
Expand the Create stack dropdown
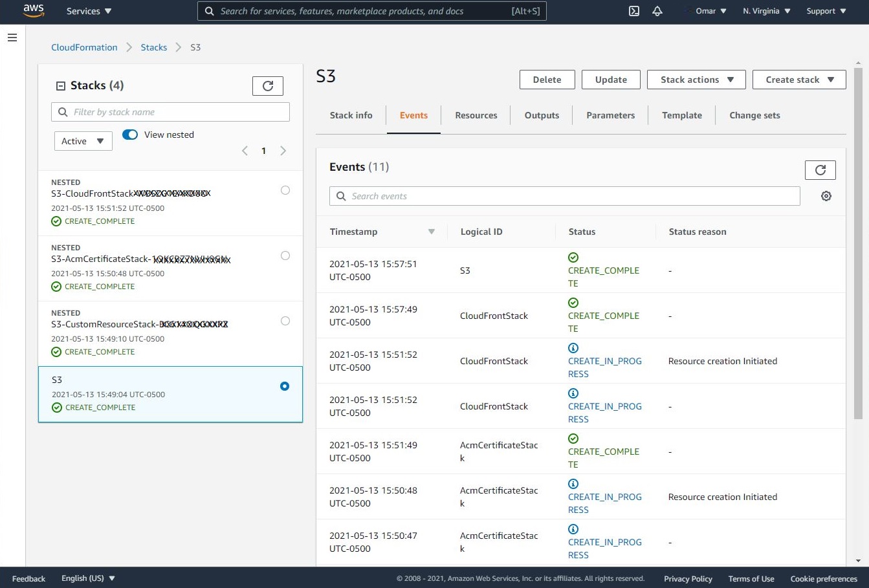(x=799, y=80)
